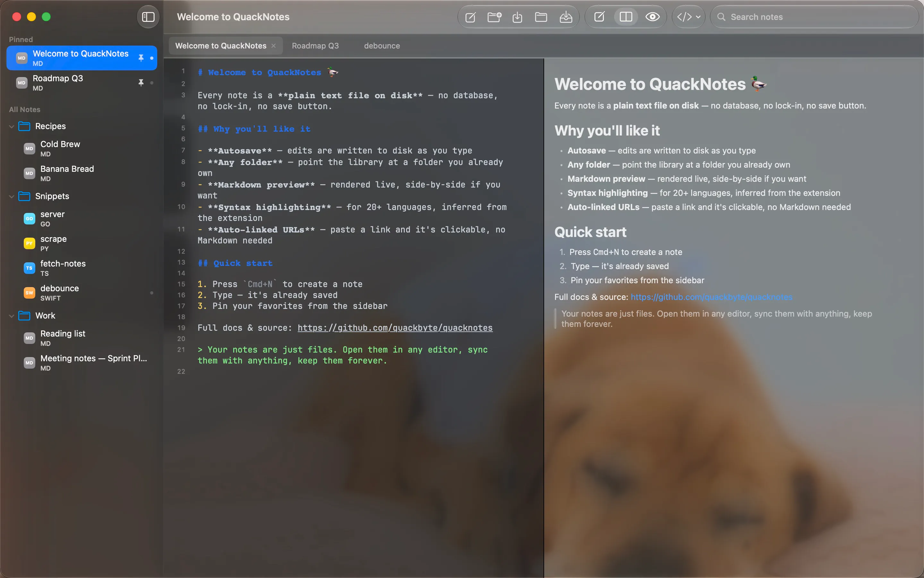The height and width of the screenshot is (578, 924).
Task: Collapse the Work folder chevron
Action: (12, 316)
